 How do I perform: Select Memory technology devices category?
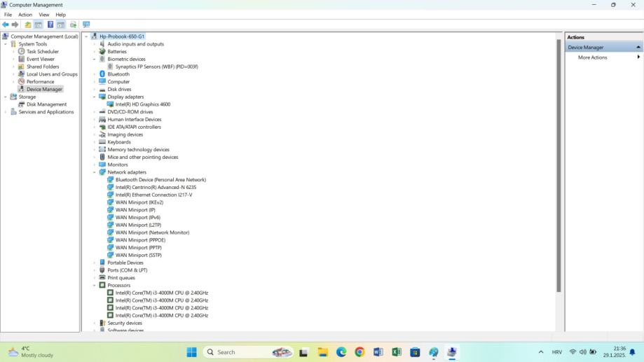click(138, 149)
